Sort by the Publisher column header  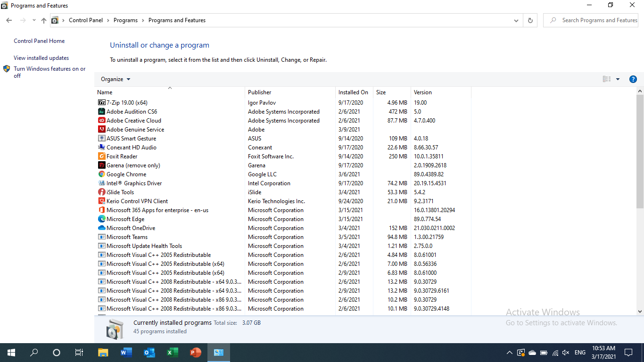click(290, 92)
